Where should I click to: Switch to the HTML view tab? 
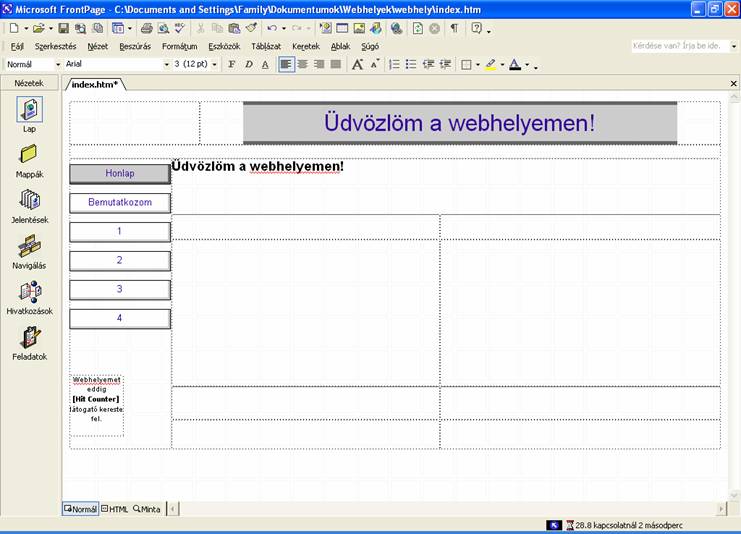point(115,509)
